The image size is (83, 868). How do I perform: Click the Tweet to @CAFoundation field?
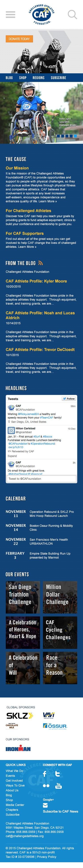click(x=42, y=478)
